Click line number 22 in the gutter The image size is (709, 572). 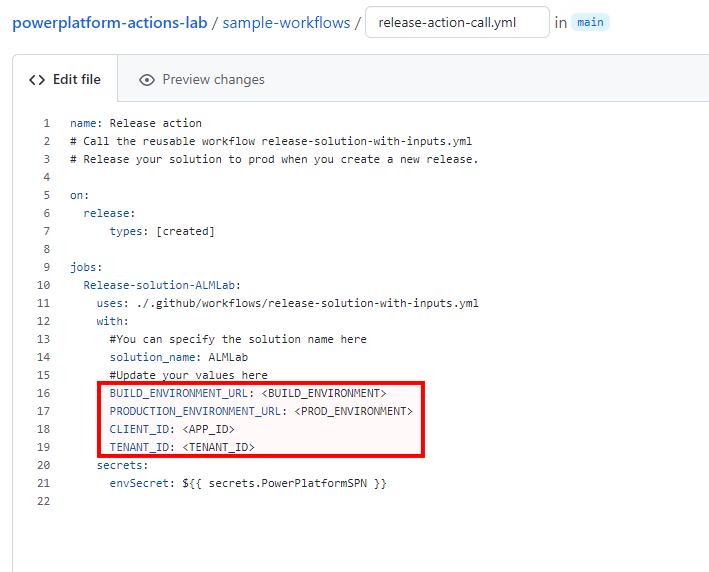click(x=43, y=501)
